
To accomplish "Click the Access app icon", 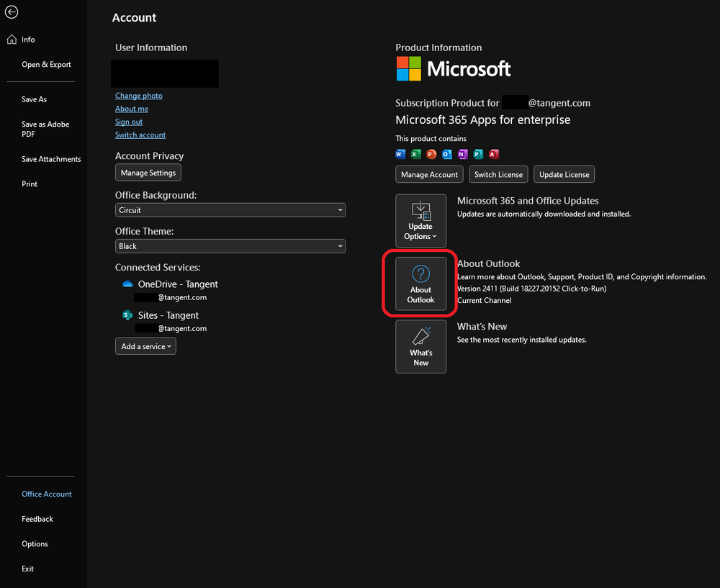I will (494, 154).
